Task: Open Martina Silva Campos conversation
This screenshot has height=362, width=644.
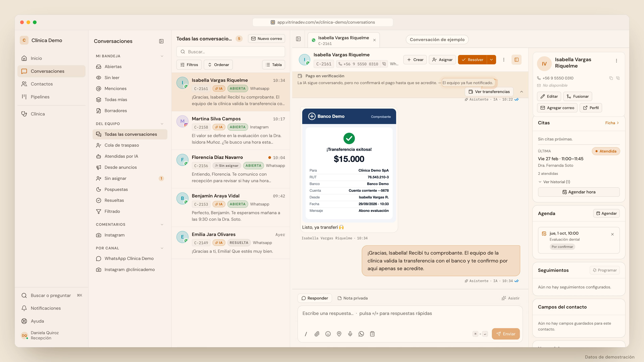Action: tap(231, 130)
